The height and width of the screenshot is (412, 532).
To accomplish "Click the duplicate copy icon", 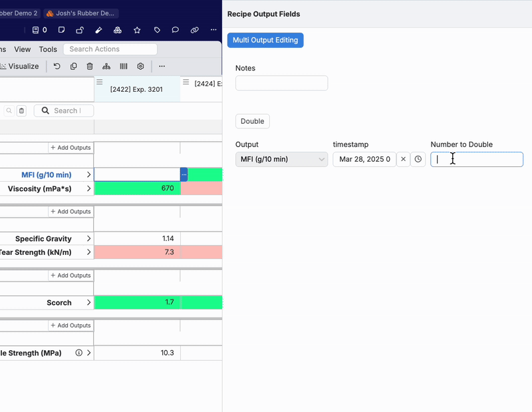I will click(73, 67).
